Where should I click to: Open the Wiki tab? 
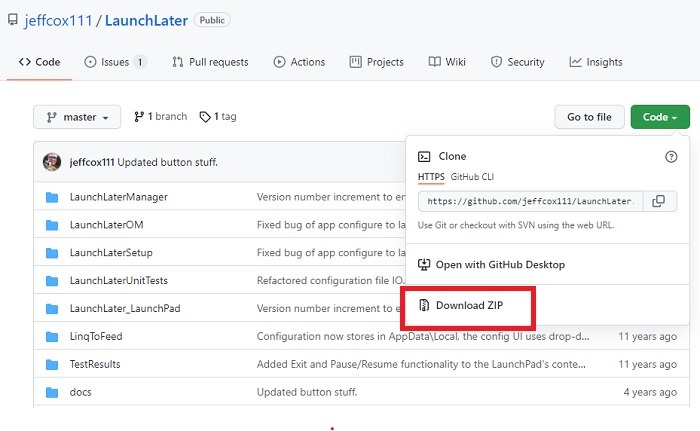pyautogui.click(x=447, y=62)
